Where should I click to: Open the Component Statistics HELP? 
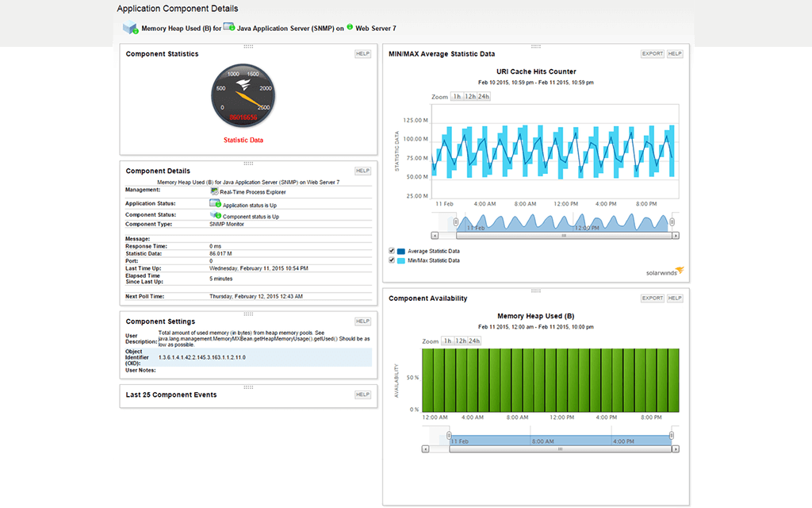pyautogui.click(x=362, y=53)
